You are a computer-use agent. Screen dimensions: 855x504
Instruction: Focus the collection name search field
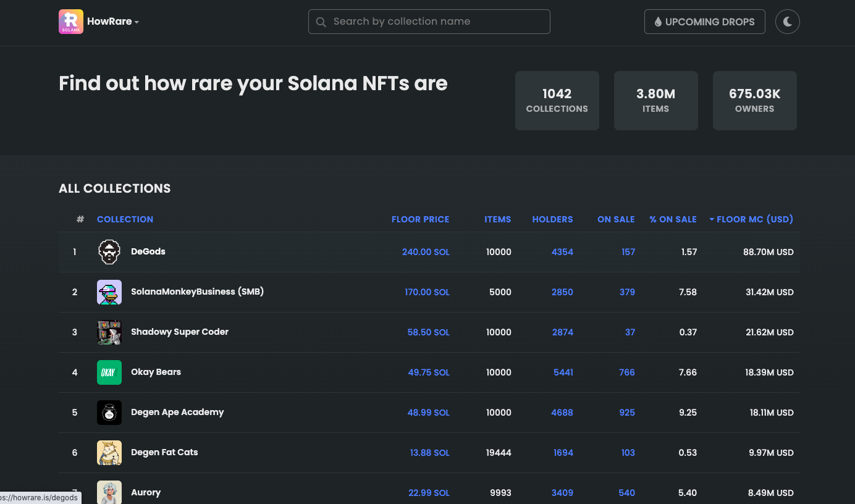click(429, 22)
